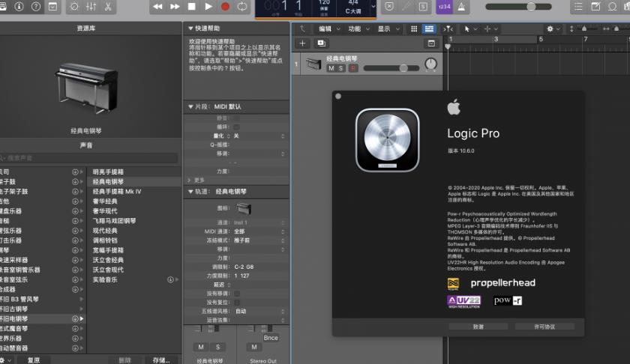Toggle the Tuner icon button
630x364 pixels.
point(406,7)
